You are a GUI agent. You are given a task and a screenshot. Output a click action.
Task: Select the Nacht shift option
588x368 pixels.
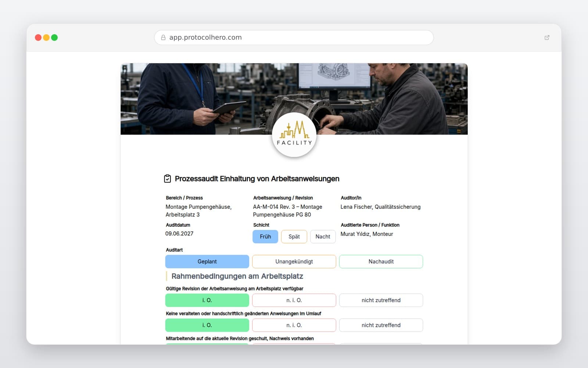323,237
